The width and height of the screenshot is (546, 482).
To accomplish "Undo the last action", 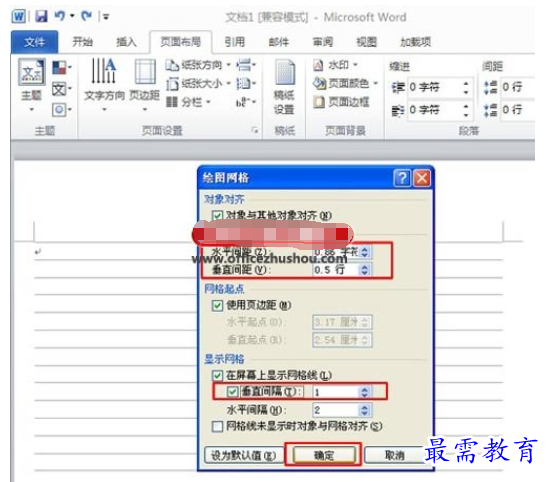I will (x=60, y=16).
